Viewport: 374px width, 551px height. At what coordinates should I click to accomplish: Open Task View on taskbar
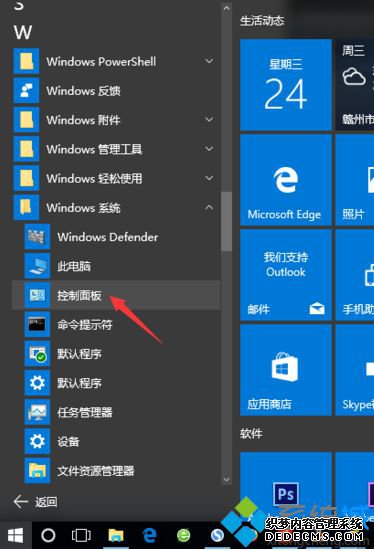[x=81, y=536]
